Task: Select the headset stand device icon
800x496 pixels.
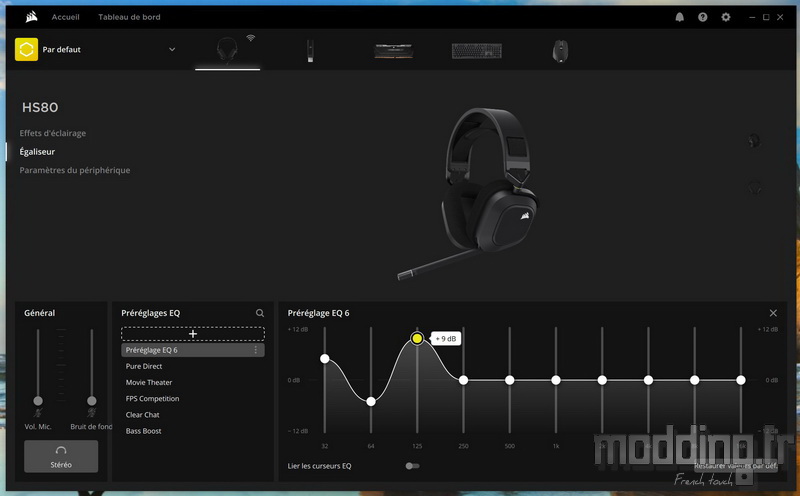Action: click(310, 51)
